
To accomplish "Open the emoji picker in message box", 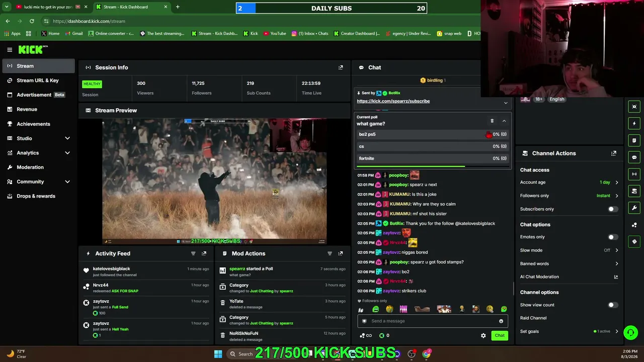I will point(501,321).
